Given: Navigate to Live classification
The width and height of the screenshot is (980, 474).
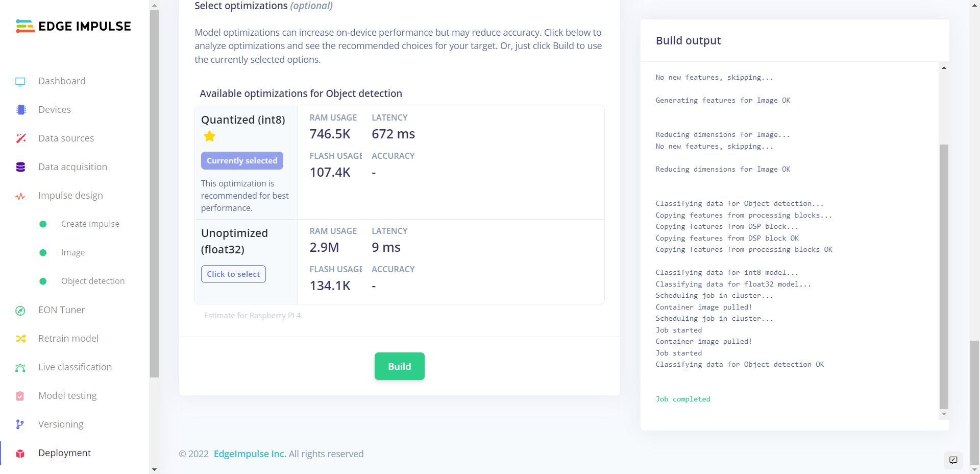Looking at the screenshot, I should click(x=75, y=367).
